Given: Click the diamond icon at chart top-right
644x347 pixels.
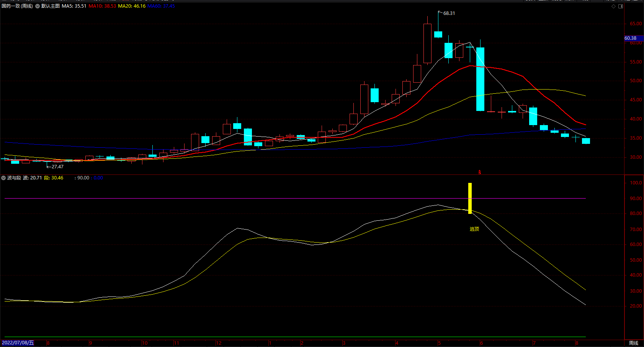Looking at the screenshot, I should (613, 6).
